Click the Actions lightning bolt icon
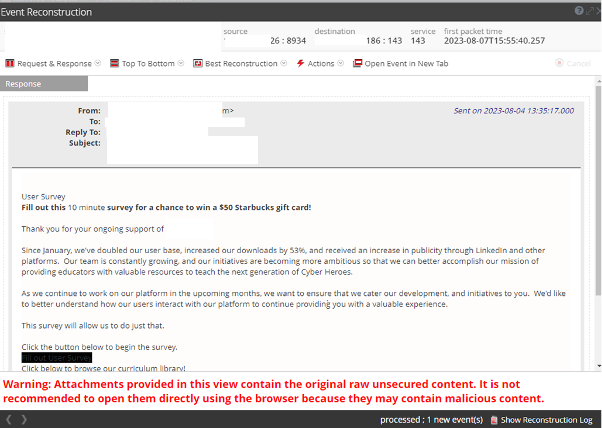This screenshot has height=428, width=602. point(301,63)
